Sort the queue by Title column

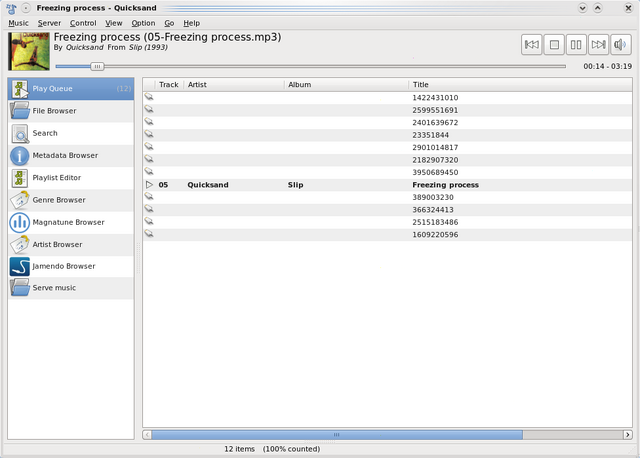click(520, 85)
